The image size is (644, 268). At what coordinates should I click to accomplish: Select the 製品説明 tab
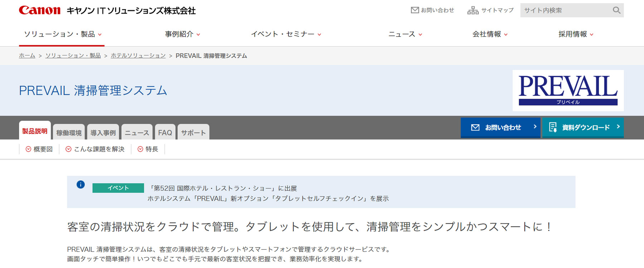(35, 131)
